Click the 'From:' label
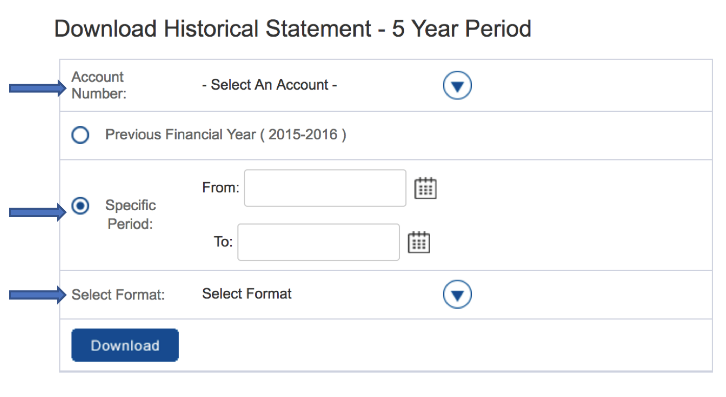 point(221,188)
